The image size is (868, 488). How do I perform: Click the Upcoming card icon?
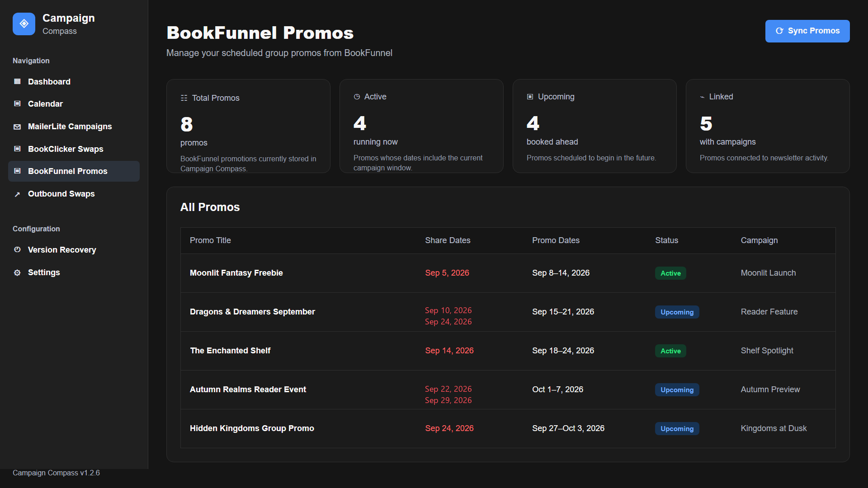pyautogui.click(x=530, y=97)
